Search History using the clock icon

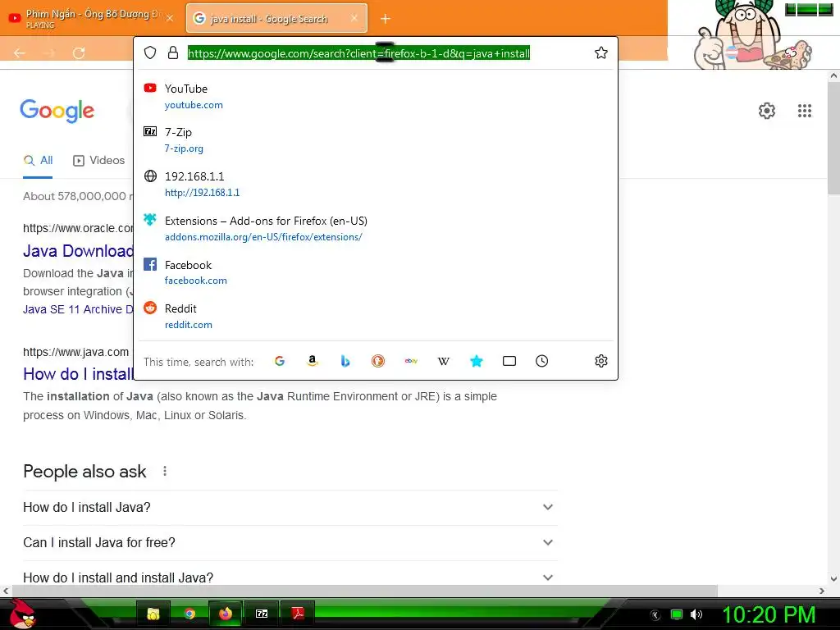(542, 361)
